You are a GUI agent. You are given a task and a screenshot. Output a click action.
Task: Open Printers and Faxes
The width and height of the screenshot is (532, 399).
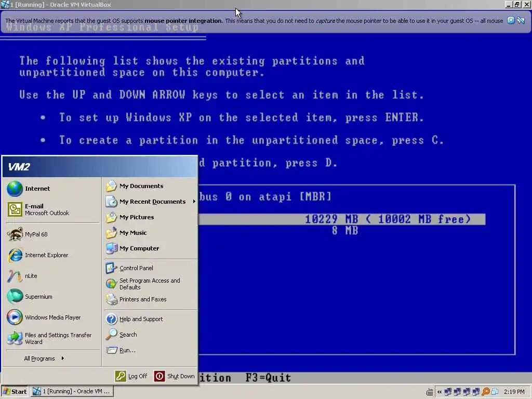(x=151, y=299)
